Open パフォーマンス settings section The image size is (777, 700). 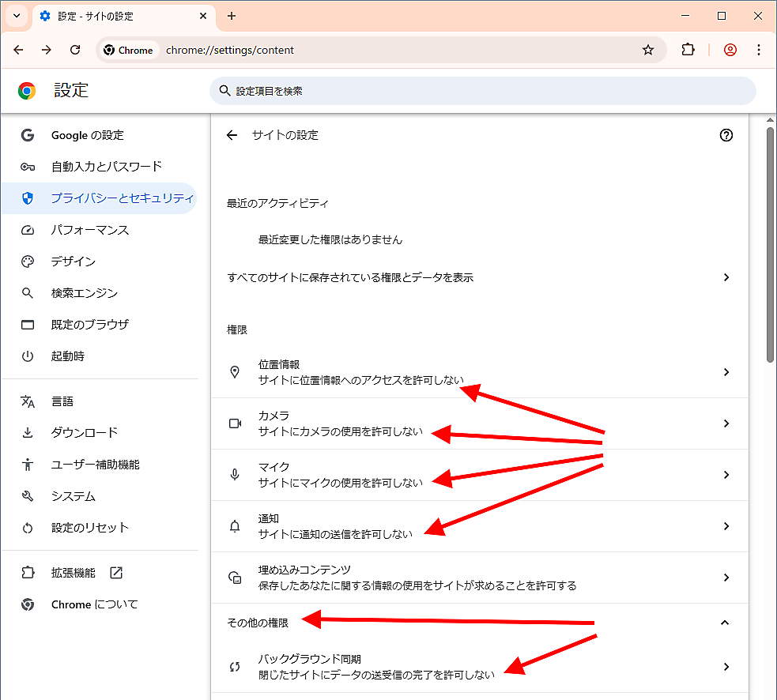90,230
